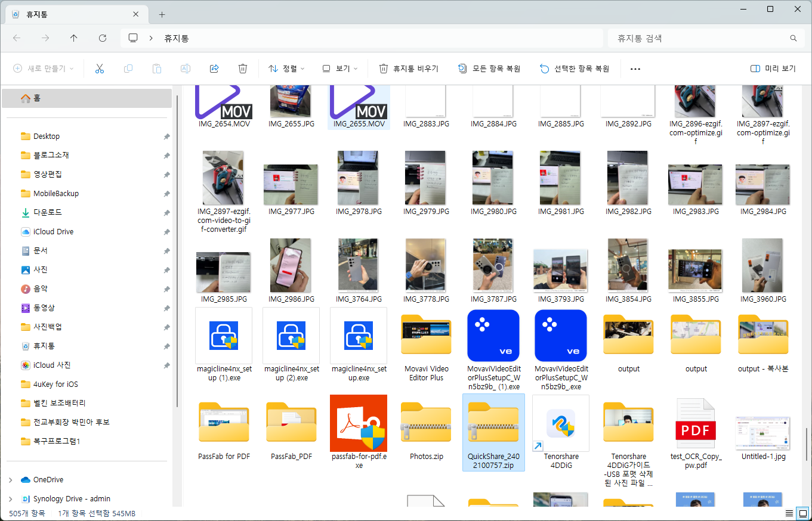Click 선택한 항목 복원 button
Viewport: 812px width, 521px height.
[x=575, y=69]
